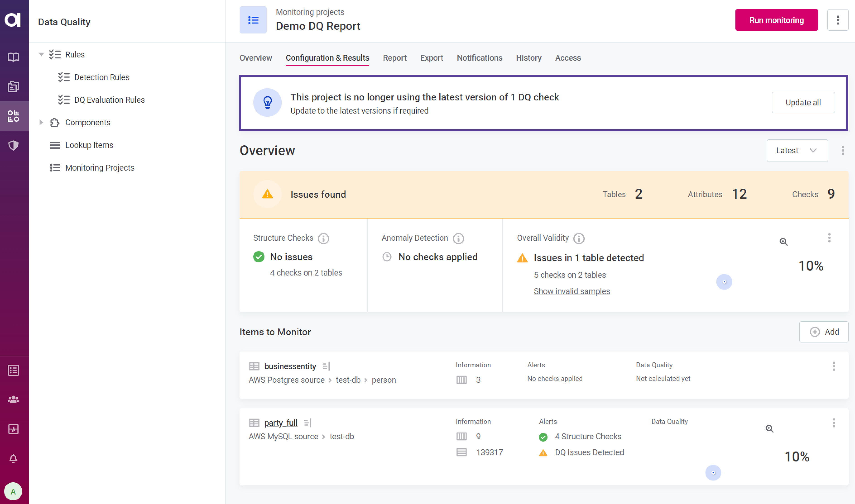Open Overview section kebab menu

pos(843,150)
